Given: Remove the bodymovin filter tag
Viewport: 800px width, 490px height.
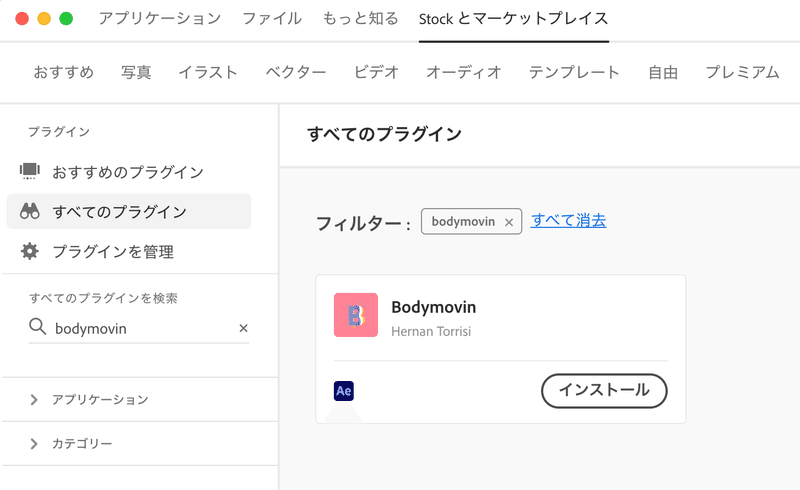Looking at the screenshot, I should pos(509,222).
